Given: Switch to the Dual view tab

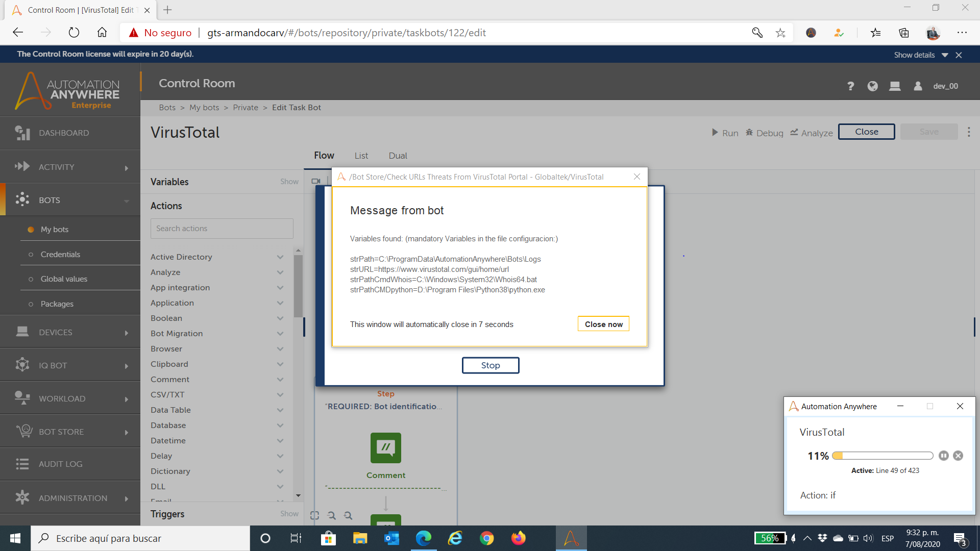Looking at the screenshot, I should coord(398,156).
